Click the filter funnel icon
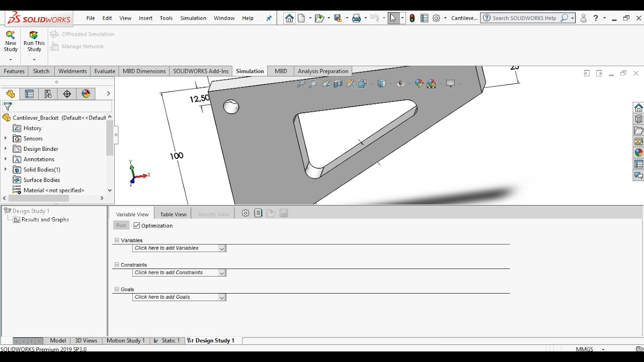Image resolution: width=644 pixels, height=362 pixels. (8, 107)
